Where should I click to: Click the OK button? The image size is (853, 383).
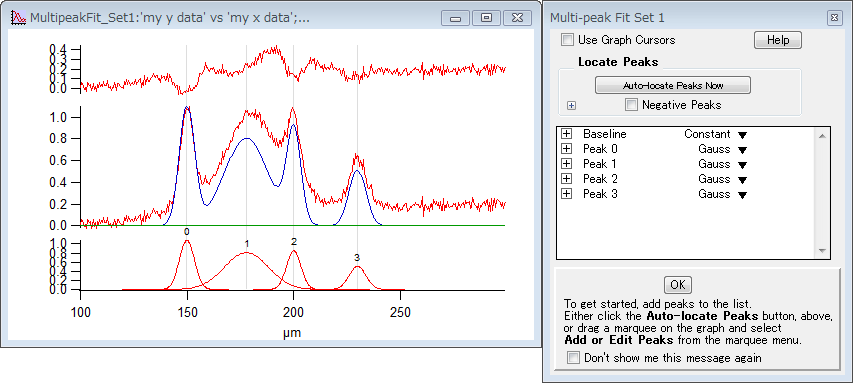[678, 285]
